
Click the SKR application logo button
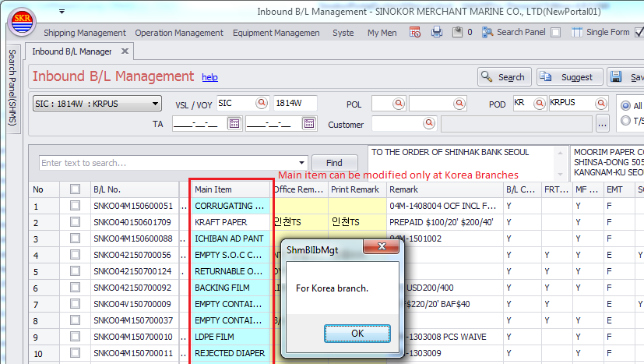coord(23,20)
